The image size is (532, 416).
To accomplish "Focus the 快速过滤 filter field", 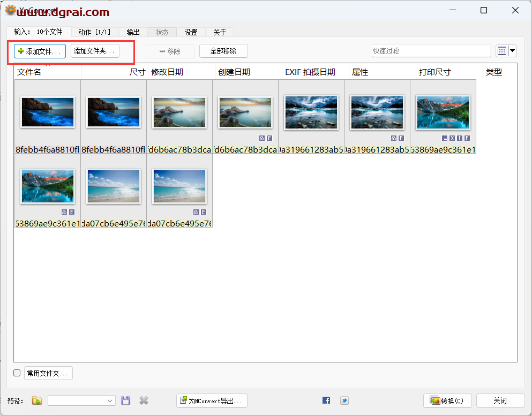I will click(x=431, y=51).
